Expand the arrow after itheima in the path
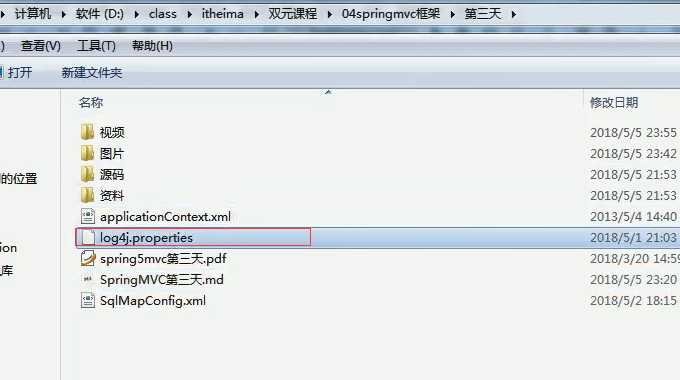The image size is (680, 380). click(x=257, y=14)
